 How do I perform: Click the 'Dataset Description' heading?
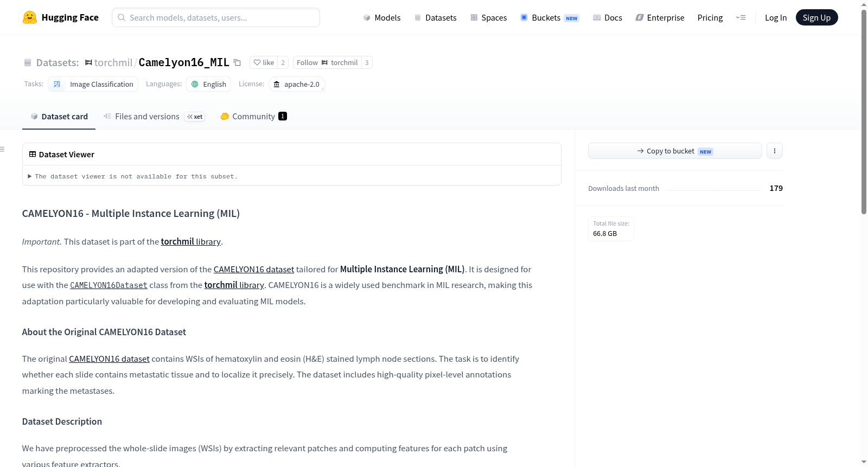point(62,421)
